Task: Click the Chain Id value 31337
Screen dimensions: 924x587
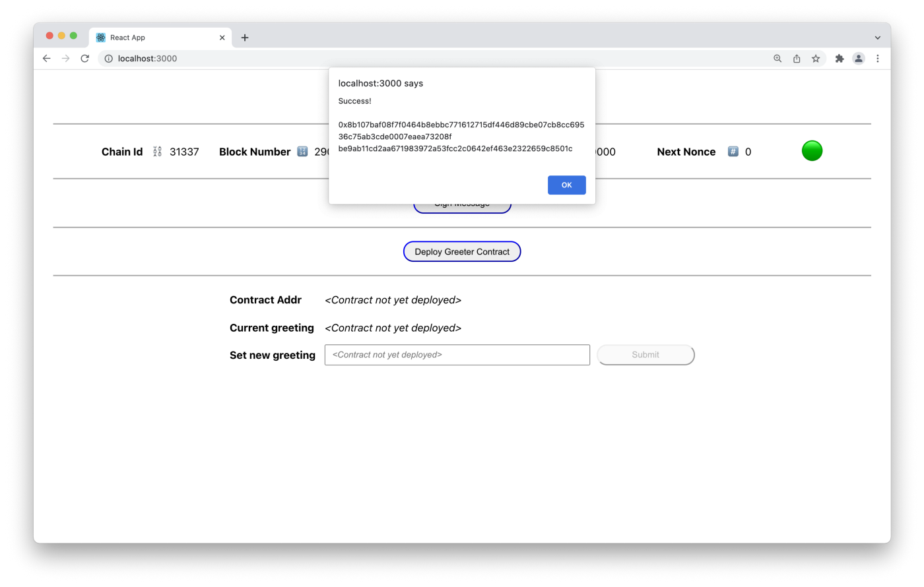Action: click(x=184, y=152)
